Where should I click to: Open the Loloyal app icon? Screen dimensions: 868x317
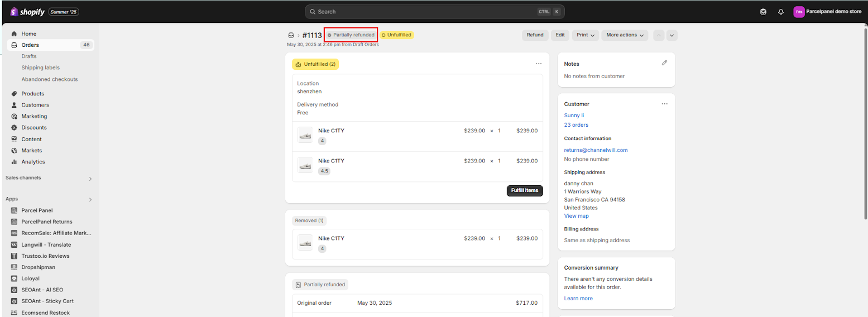tap(14, 278)
